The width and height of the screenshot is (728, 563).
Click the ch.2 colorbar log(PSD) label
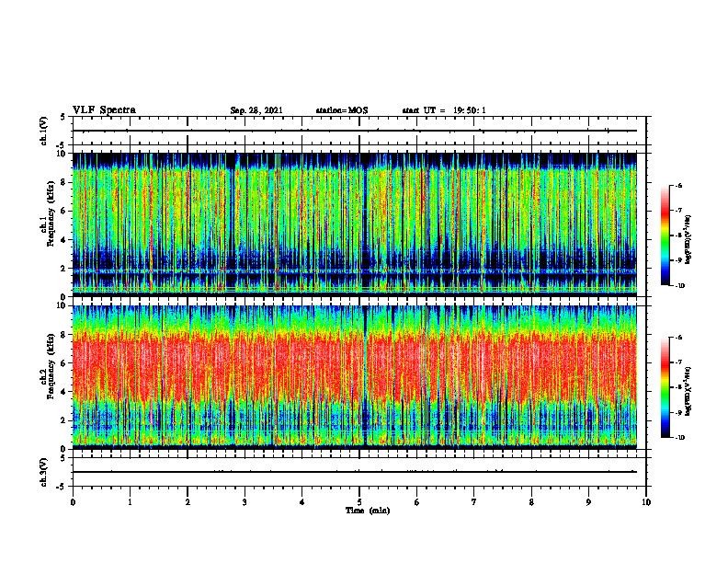click(x=688, y=391)
